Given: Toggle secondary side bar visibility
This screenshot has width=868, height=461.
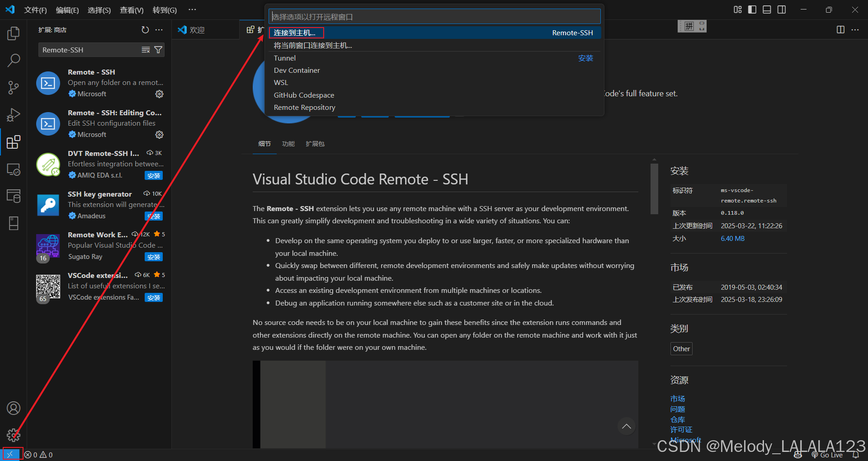Looking at the screenshot, I should (x=782, y=9).
